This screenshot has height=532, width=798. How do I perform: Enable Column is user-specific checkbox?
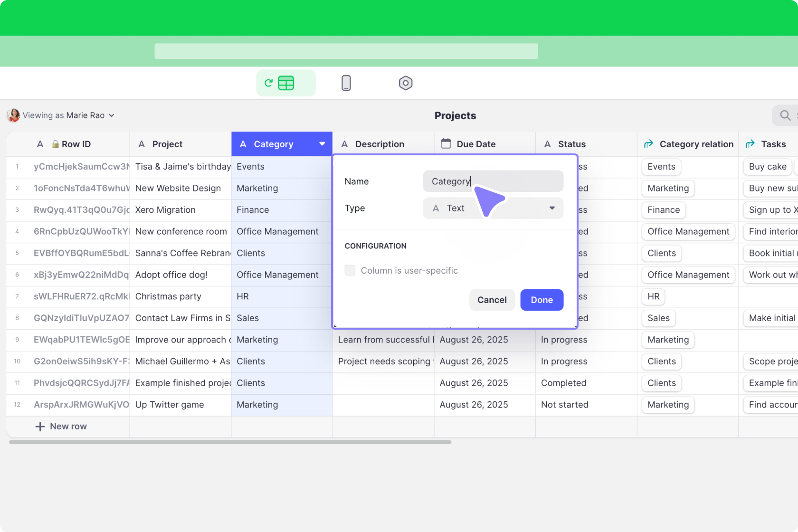(x=350, y=270)
